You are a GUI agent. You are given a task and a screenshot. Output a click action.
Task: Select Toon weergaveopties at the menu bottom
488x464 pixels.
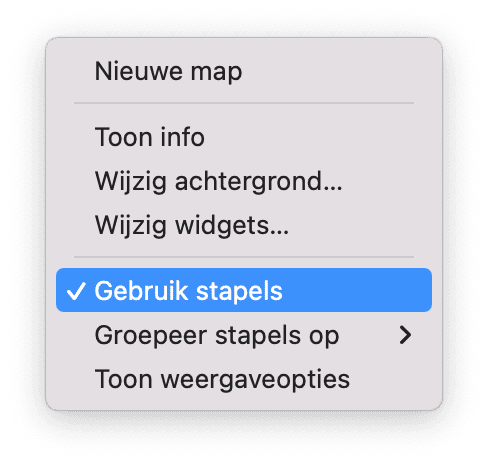tap(244, 379)
